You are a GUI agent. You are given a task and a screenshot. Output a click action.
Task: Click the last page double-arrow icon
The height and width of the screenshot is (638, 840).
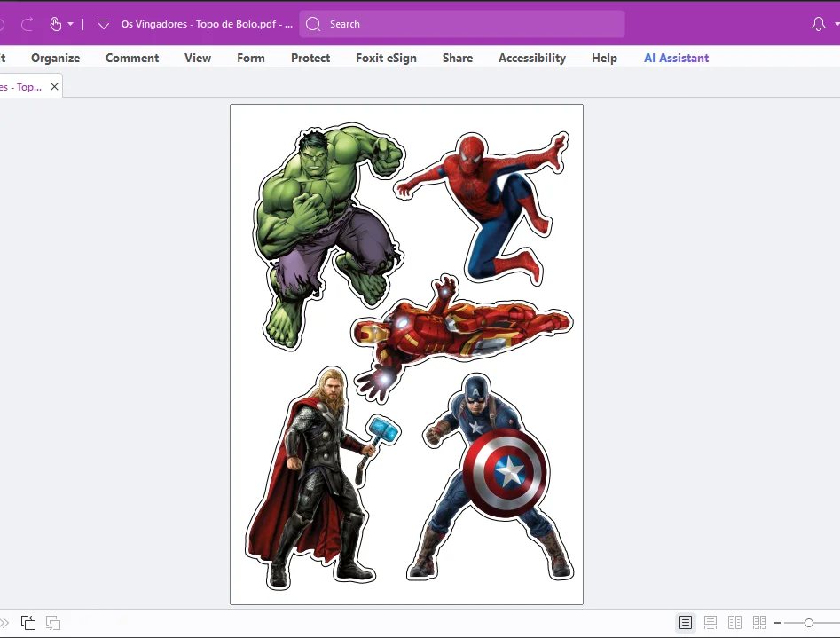(x=4, y=622)
